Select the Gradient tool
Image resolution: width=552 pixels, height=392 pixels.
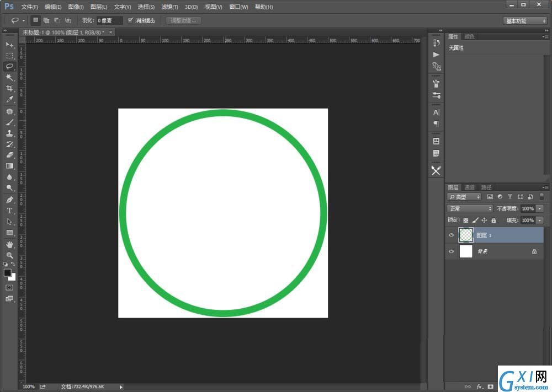click(9, 166)
